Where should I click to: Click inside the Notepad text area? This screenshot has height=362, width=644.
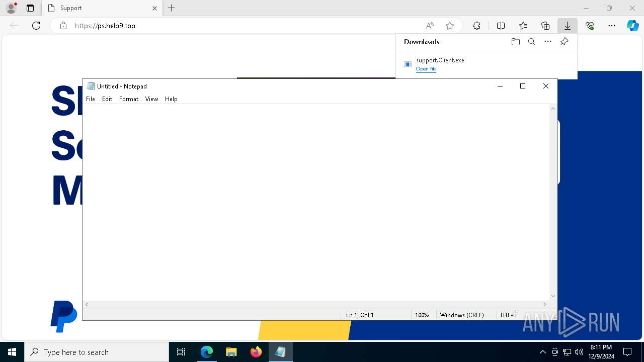click(x=316, y=202)
